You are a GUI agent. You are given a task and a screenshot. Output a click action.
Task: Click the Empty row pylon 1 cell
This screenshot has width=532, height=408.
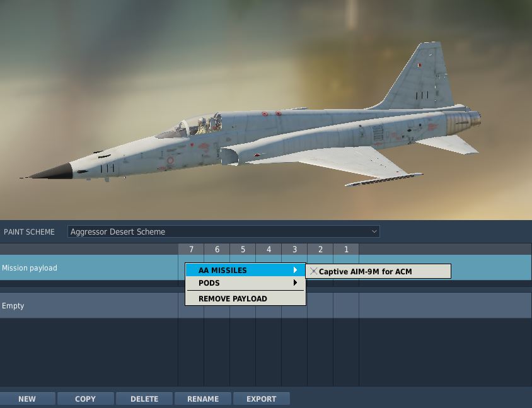point(345,305)
